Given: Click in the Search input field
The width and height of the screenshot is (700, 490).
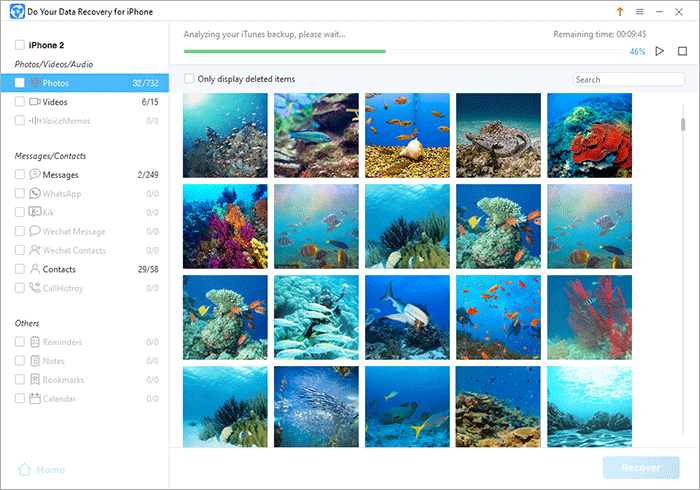Looking at the screenshot, I should (616, 79).
